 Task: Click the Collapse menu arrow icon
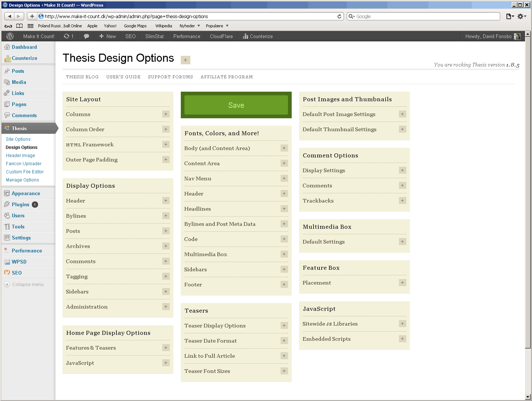[7, 284]
